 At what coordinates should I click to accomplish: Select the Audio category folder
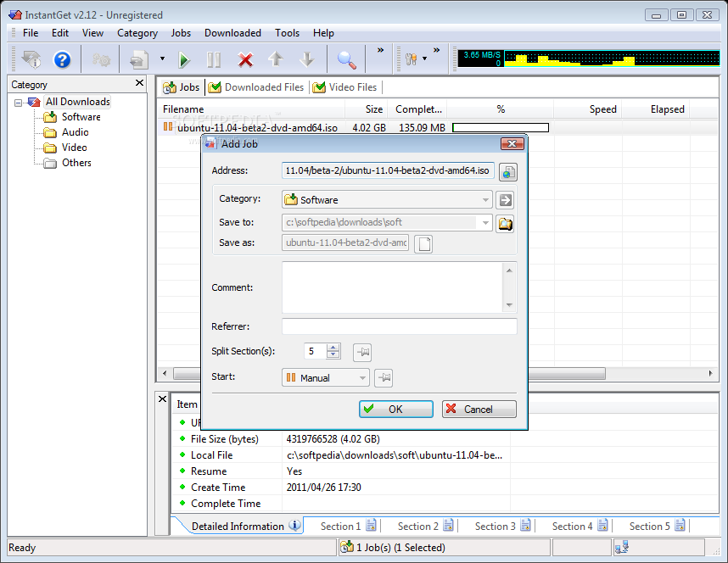tap(75, 132)
